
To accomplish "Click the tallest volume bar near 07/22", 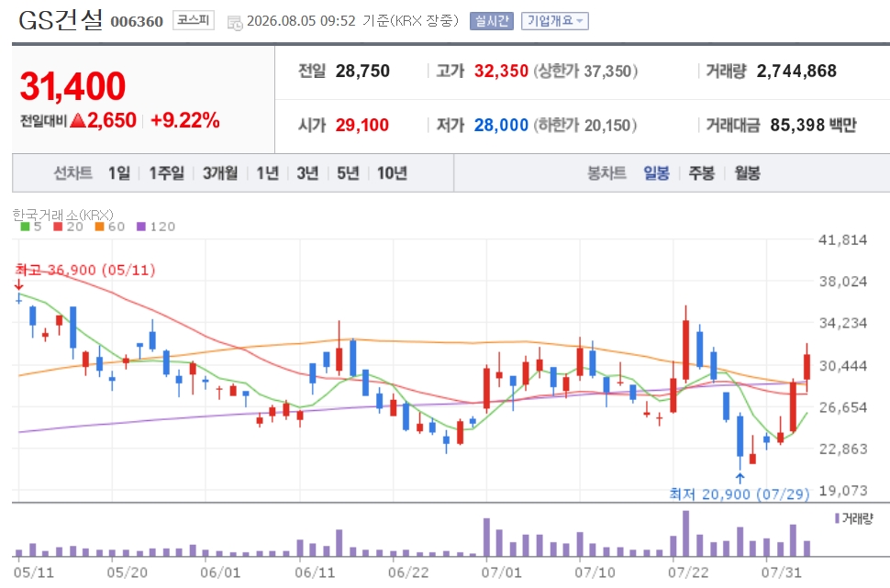I will (x=685, y=534).
